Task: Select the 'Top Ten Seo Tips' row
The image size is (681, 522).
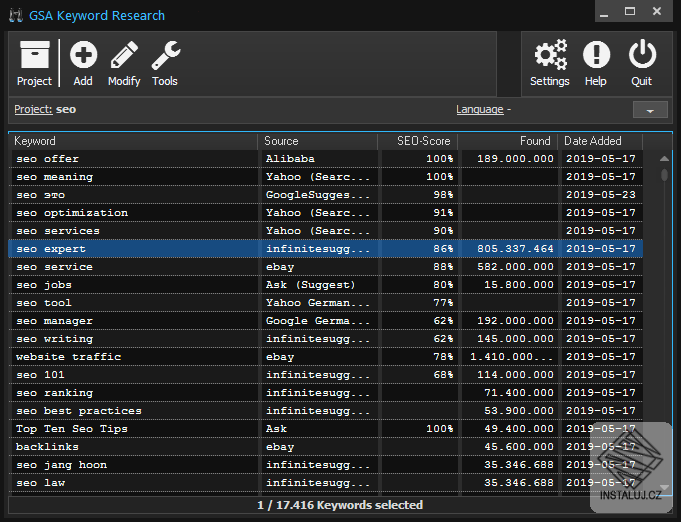Action: [326, 429]
